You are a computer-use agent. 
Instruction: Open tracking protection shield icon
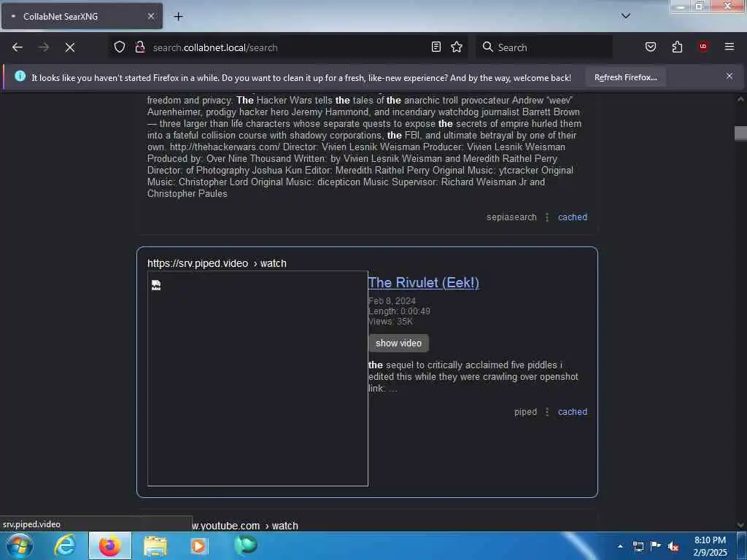[120, 47]
